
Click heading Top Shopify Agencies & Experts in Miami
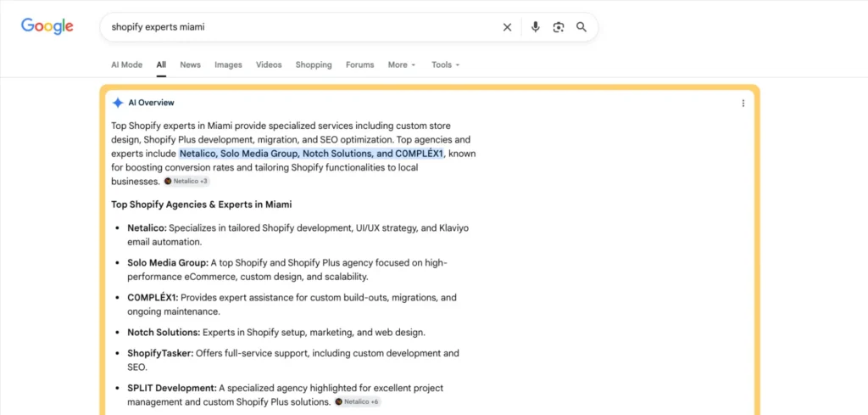(202, 205)
